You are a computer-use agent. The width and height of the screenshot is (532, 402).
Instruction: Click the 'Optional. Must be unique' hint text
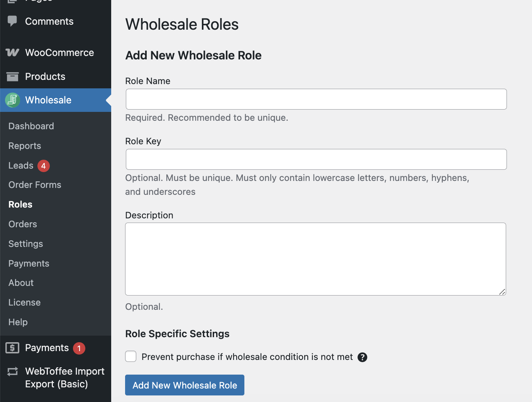(x=297, y=185)
